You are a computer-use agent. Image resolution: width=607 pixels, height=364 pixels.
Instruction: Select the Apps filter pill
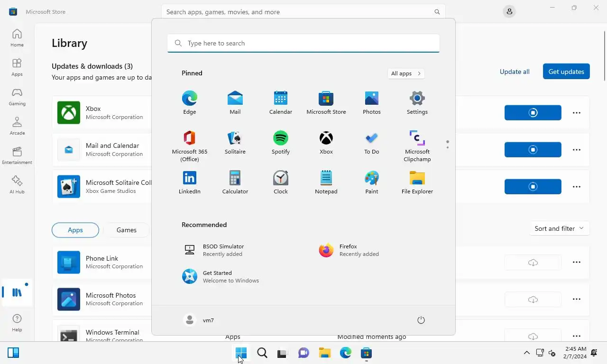(75, 230)
